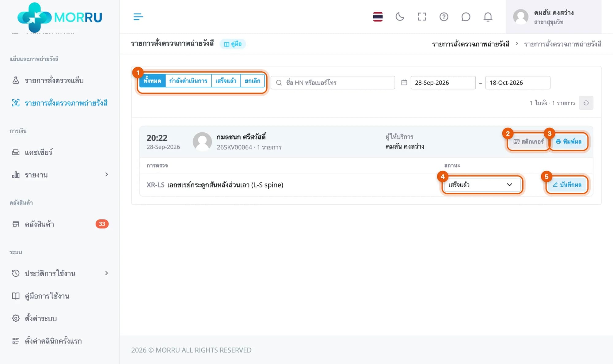Switch language via Thai flag icon
Viewport: 613px width, 364px height.
pyautogui.click(x=378, y=17)
